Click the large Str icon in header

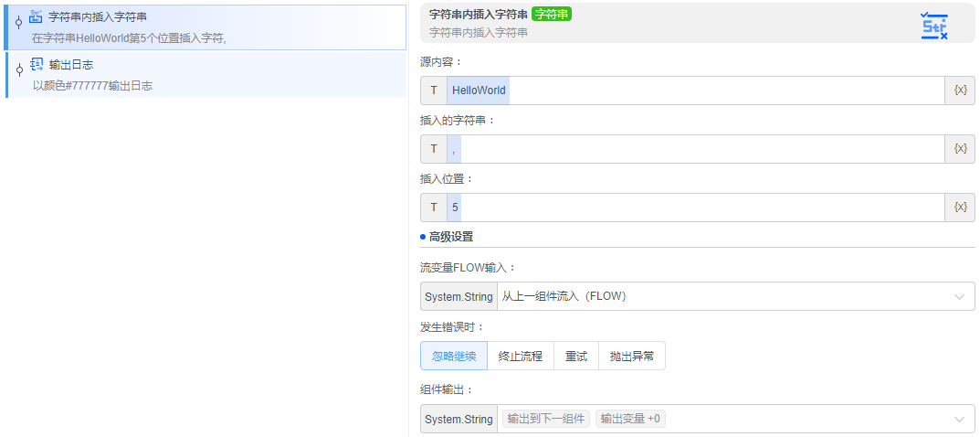[x=935, y=27]
